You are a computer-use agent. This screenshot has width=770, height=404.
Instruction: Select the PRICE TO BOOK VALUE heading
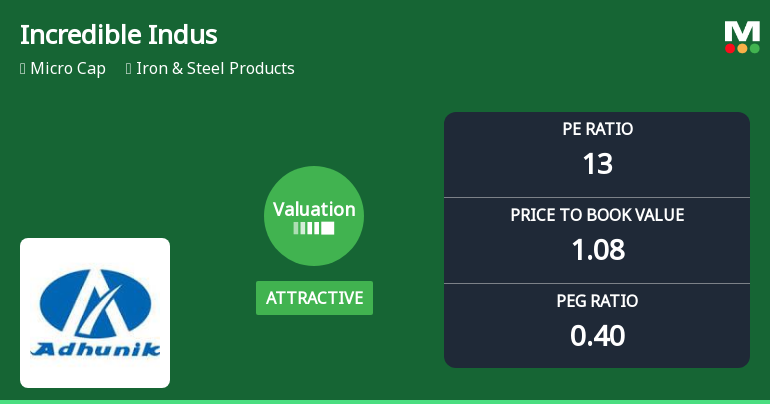[x=597, y=215]
